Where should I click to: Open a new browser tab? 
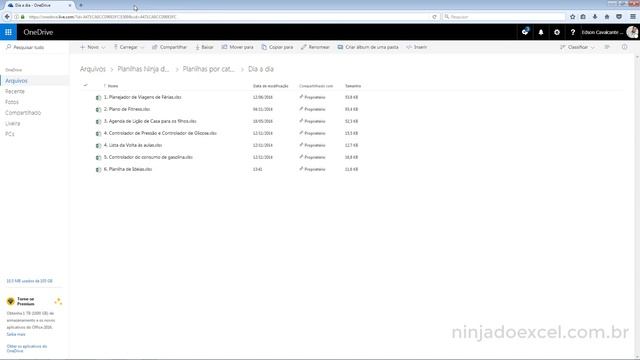click(x=81, y=5)
